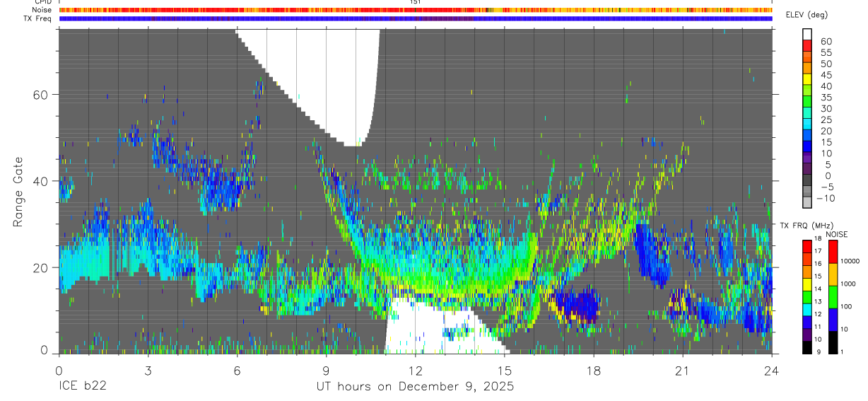Click the TX FRQ colorbar label '14'
This screenshot has width=868, height=401.
(x=819, y=289)
